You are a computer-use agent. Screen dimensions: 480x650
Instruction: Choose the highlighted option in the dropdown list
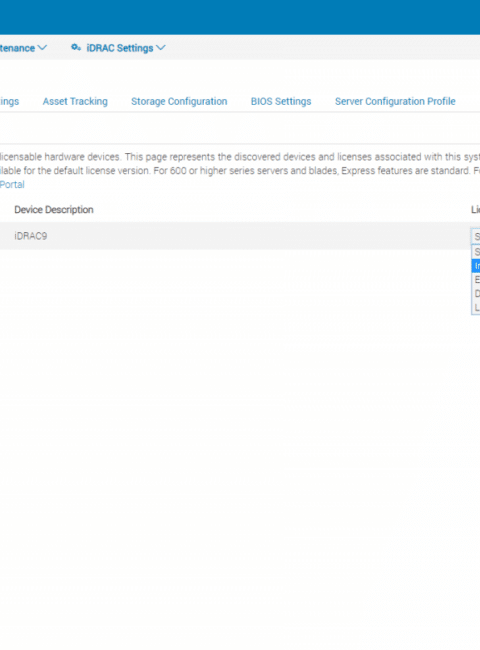click(x=476, y=266)
